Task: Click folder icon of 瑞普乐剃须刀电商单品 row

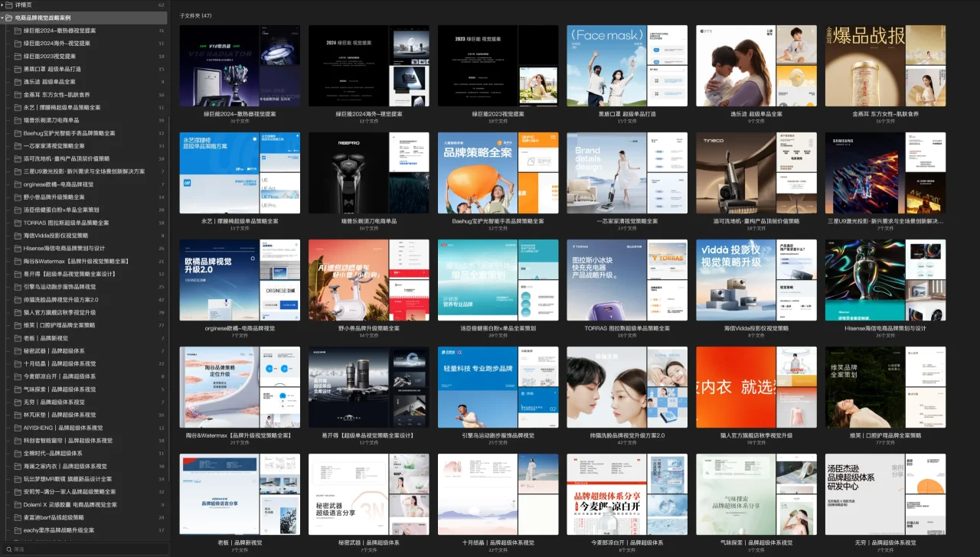Action: pos(18,120)
